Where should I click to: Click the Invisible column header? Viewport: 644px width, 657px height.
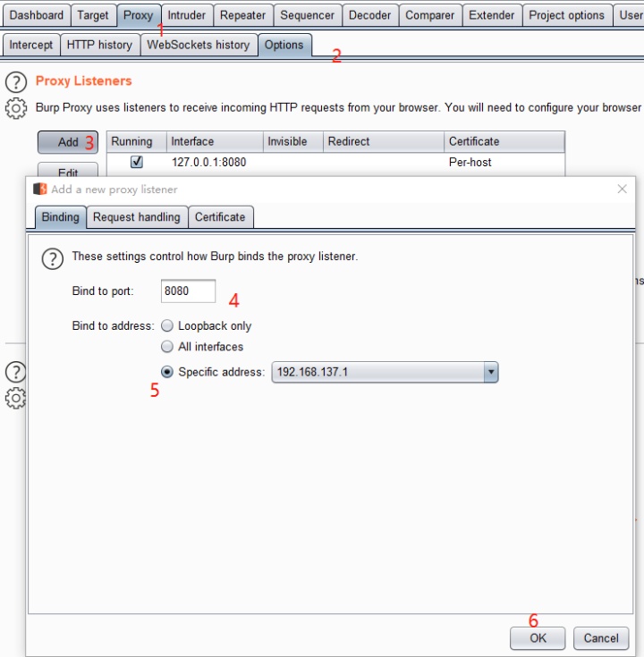(x=293, y=141)
